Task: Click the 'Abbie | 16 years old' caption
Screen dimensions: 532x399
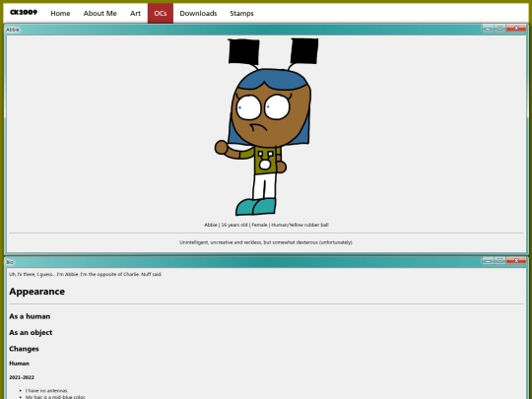Action: 266,225
